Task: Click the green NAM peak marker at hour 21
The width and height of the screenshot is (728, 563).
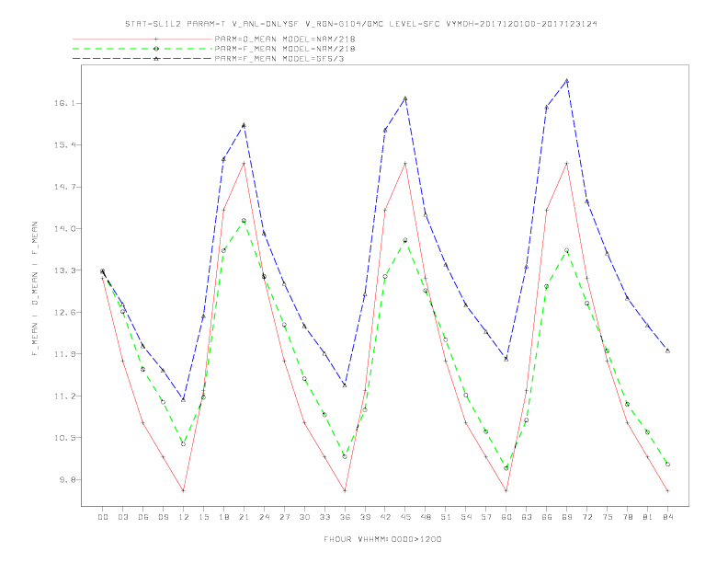Action: coord(244,221)
